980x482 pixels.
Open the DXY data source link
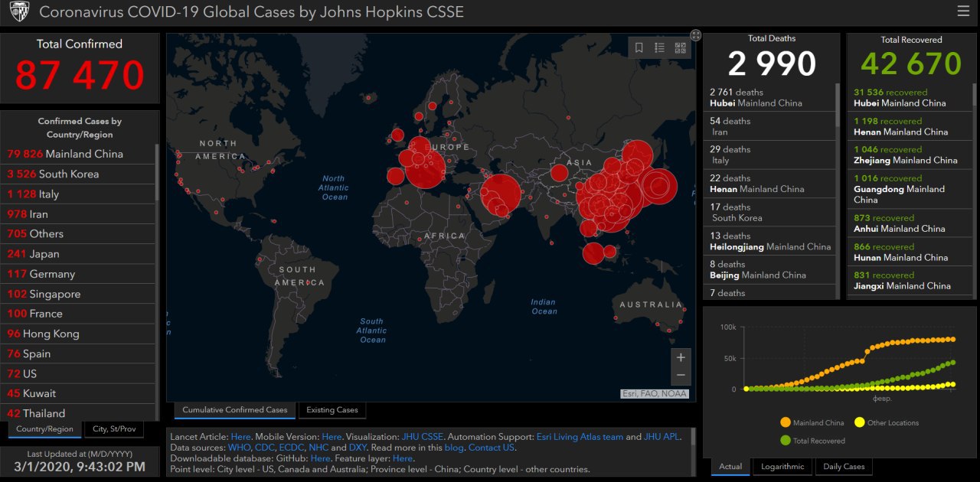click(358, 448)
